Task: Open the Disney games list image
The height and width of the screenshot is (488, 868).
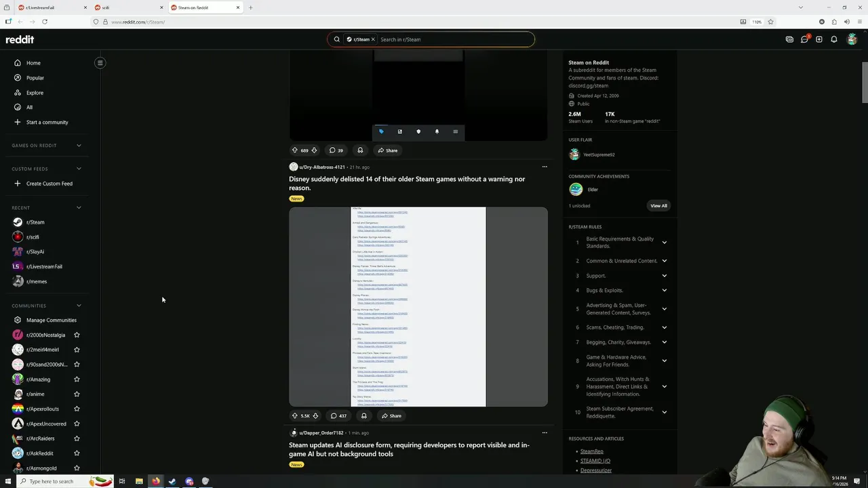Action: point(418,307)
